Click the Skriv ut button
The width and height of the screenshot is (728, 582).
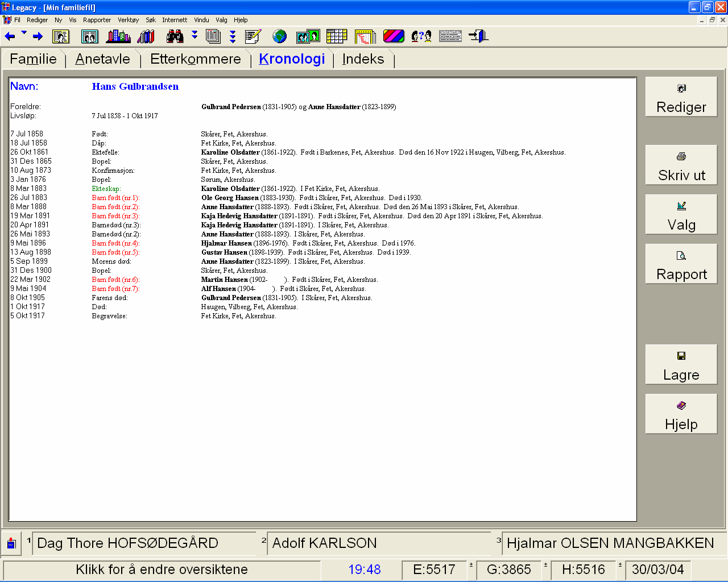681,165
